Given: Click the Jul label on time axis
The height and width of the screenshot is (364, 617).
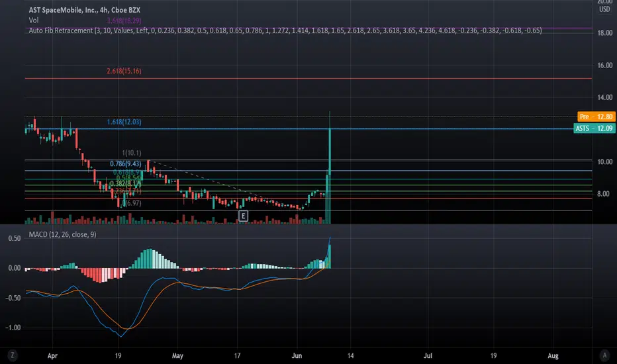Looking at the screenshot, I should pos(428,356).
